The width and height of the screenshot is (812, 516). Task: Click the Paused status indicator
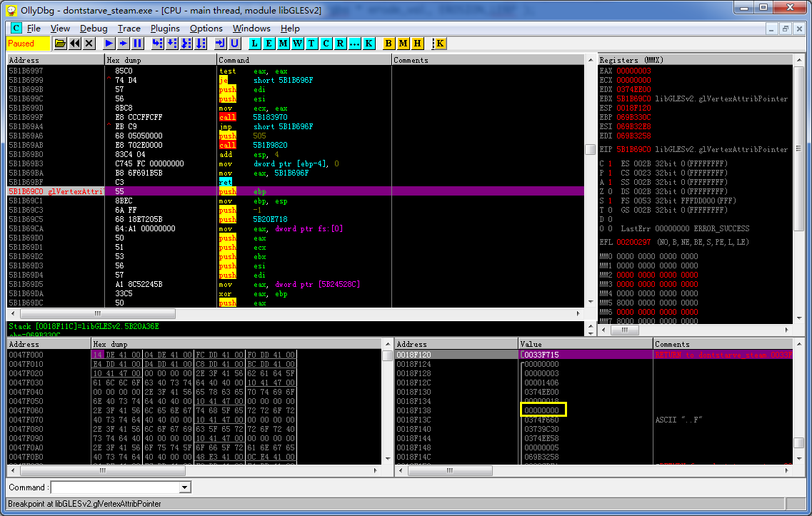29,44
